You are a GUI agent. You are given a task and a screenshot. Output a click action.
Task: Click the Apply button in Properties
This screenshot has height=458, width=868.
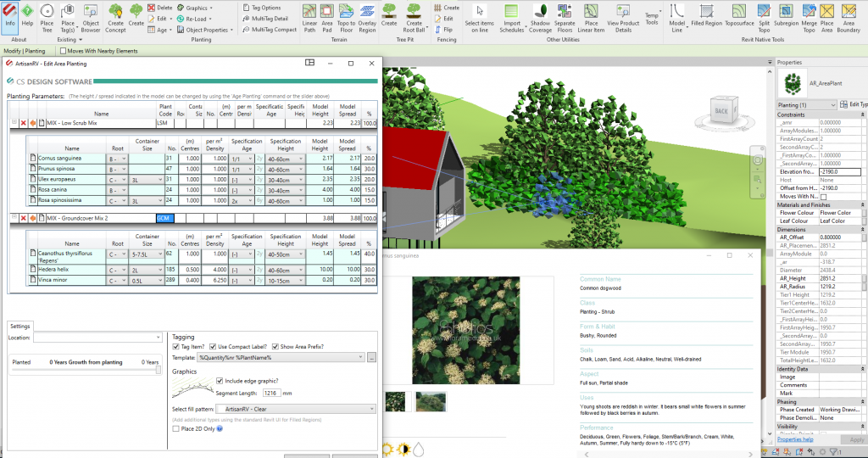click(856, 439)
